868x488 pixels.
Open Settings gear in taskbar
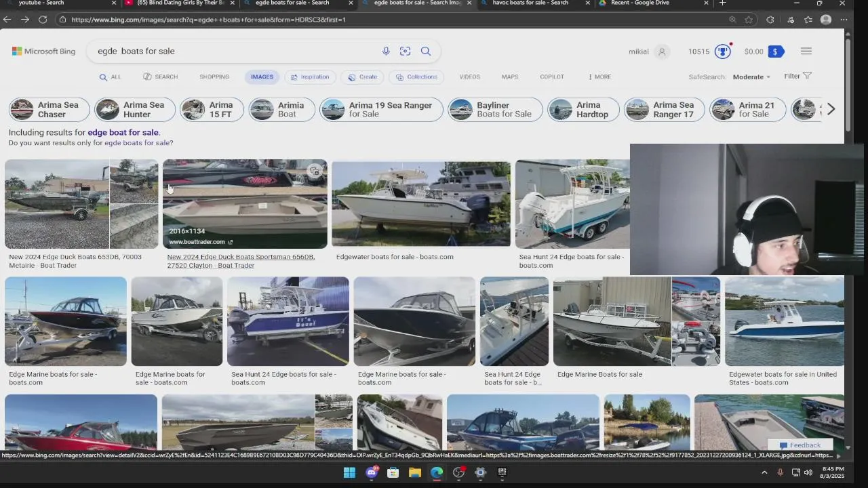[x=481, y=472]
